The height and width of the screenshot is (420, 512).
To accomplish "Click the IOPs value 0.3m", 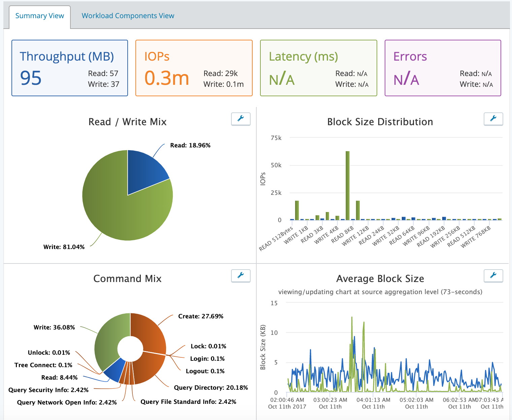I will [x=167, y=78].
